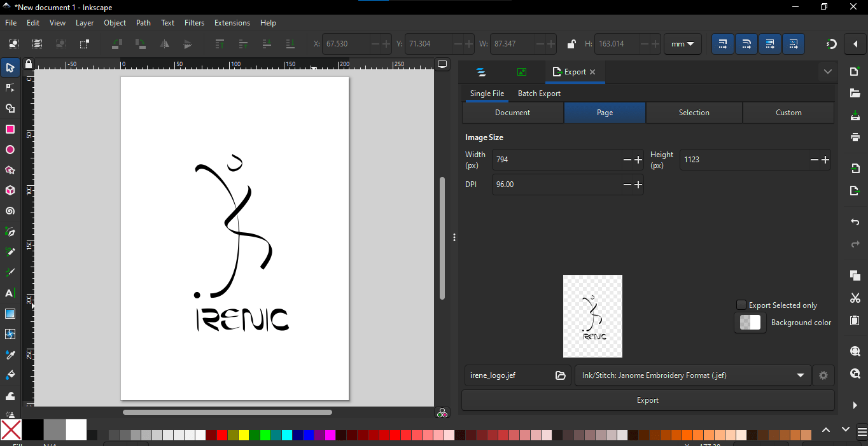Image resolution: width=868 pixels, height=446 pixels.
Task: Decrease the image Height value
Action: [x=814, y=160]
